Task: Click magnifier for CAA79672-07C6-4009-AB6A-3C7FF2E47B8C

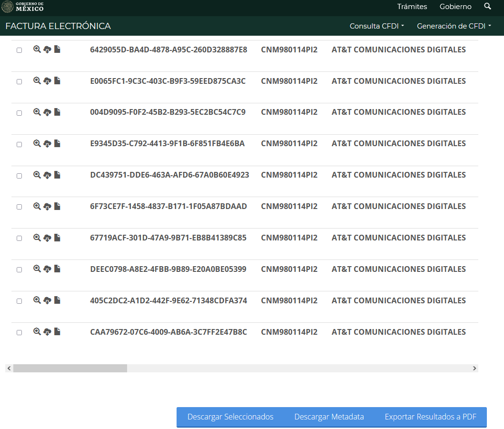Action: point(37,332)
